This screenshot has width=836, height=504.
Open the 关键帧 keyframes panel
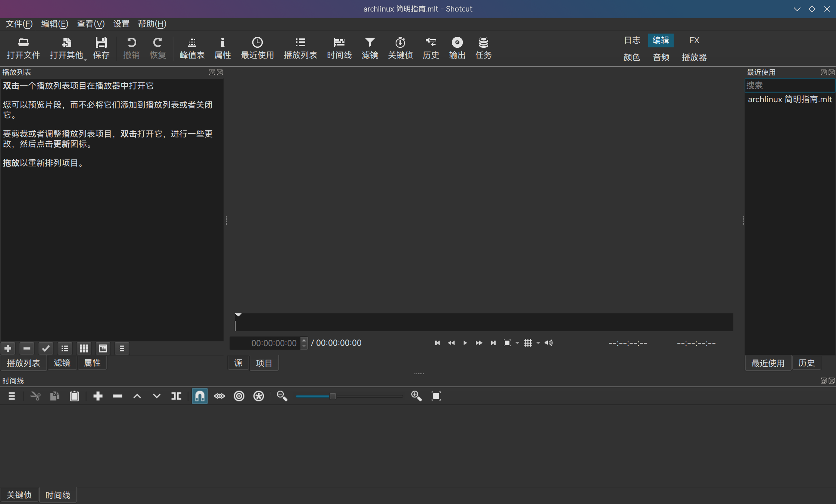click(x=400, y=48)
